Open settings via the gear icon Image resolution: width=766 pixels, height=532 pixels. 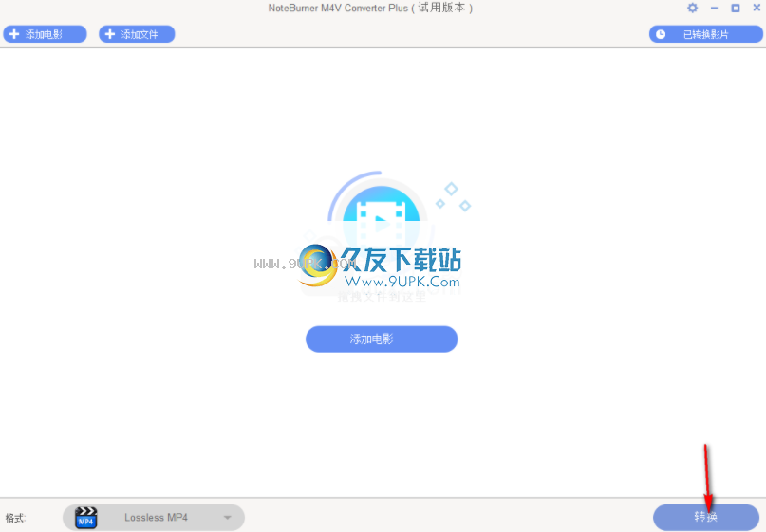click(x=692, y=8)
